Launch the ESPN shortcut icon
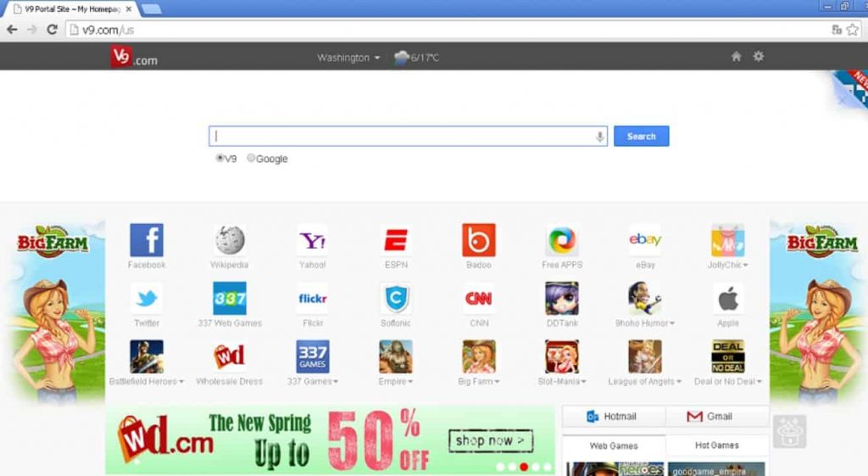This screenshot has height=476, width=868. coord(396,240)
